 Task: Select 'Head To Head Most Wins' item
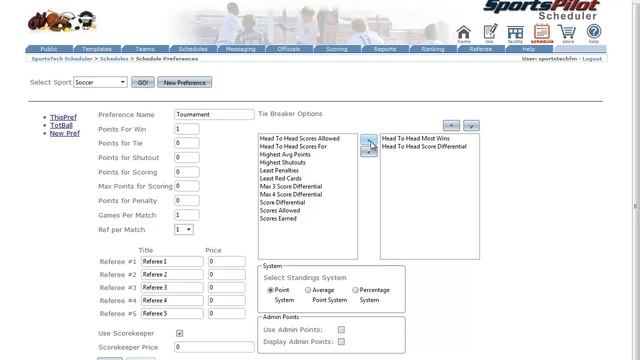pyautogui.click(x=416, y=138)
